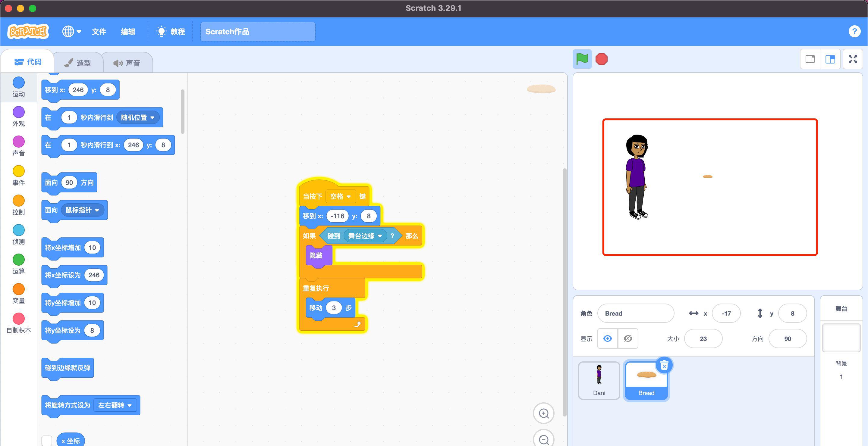Click the workspace vertical scrollbar

pyautogui.click(x=565, y=292)
